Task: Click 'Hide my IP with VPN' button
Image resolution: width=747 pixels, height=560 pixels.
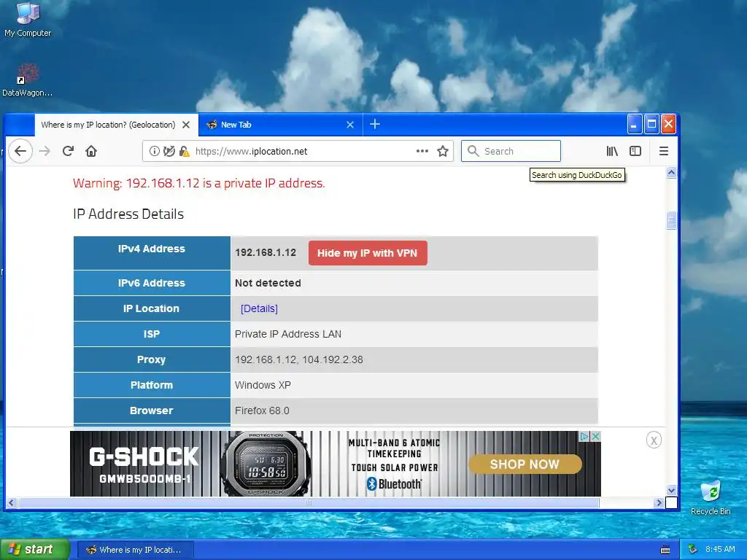Action: pos(368,253)
